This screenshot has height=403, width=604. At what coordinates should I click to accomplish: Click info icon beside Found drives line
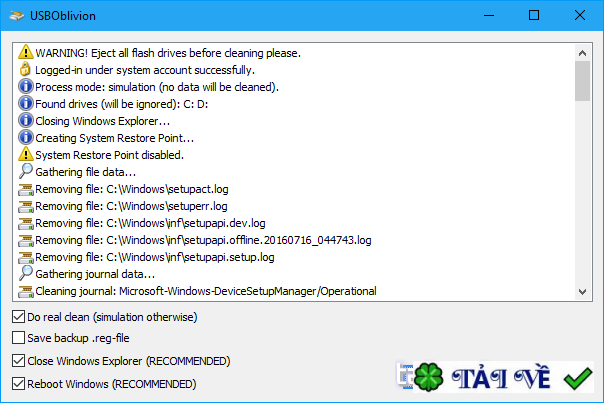[26, 103]
